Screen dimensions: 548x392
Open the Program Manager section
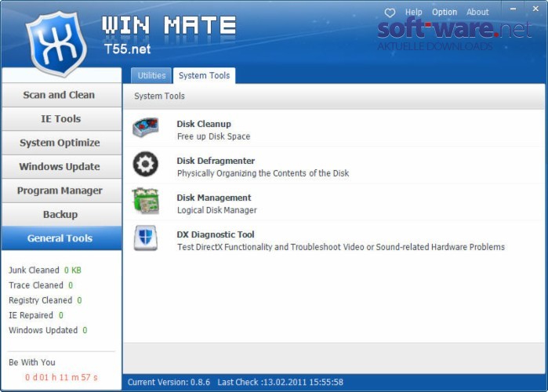pyautogui.click(x=61, y=191)
